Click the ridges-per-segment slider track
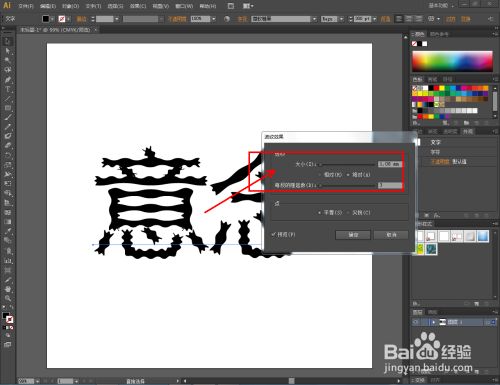This screenshot has width=500, height=385. pos(348,185)
